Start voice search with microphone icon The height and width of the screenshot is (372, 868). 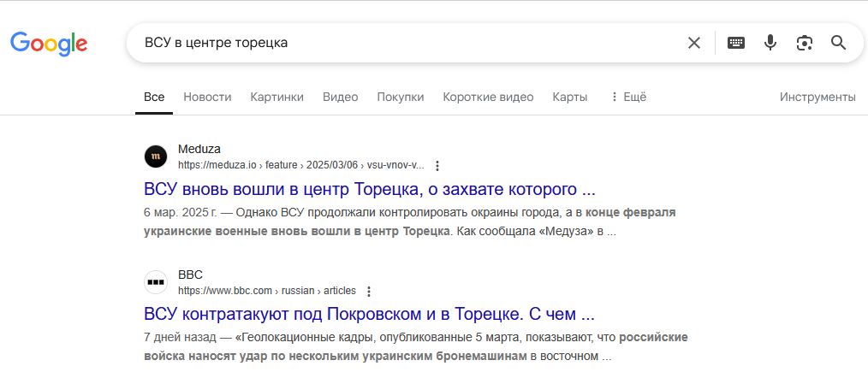[770, 43]
